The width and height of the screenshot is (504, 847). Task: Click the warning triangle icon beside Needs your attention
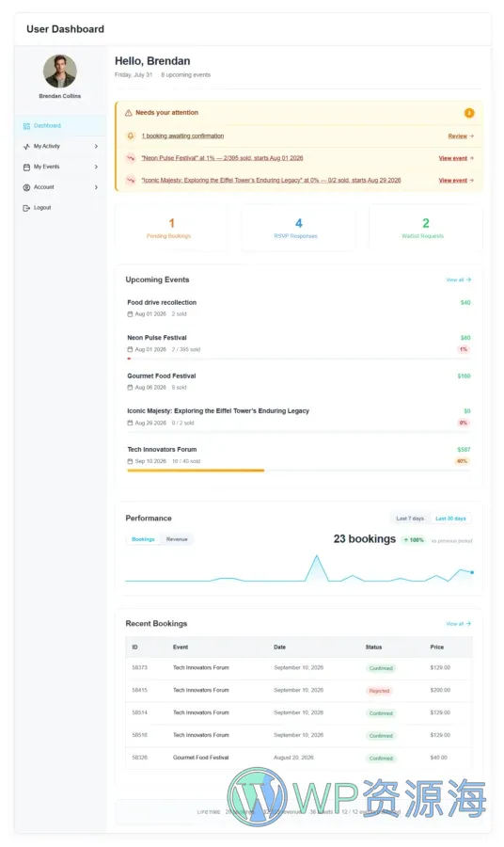129,113
